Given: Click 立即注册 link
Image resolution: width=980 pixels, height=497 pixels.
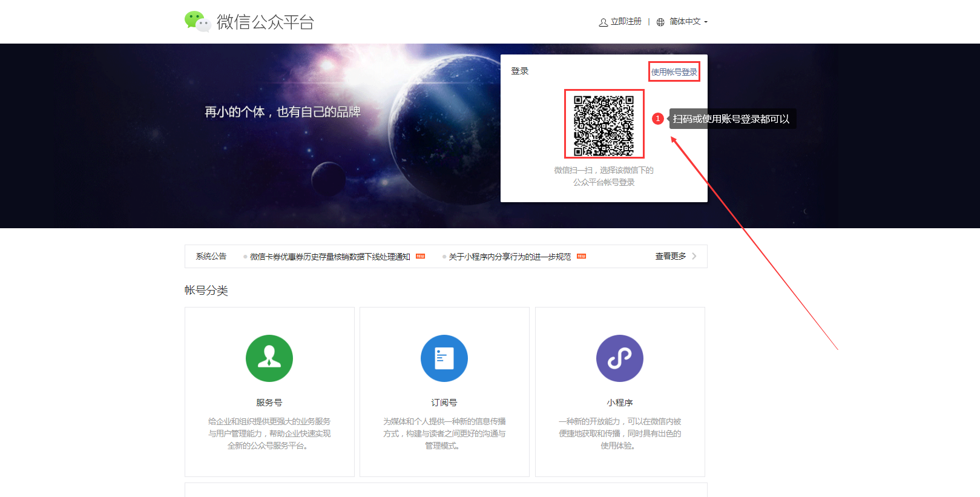Looking at the screenshot, I should [626, 22].
